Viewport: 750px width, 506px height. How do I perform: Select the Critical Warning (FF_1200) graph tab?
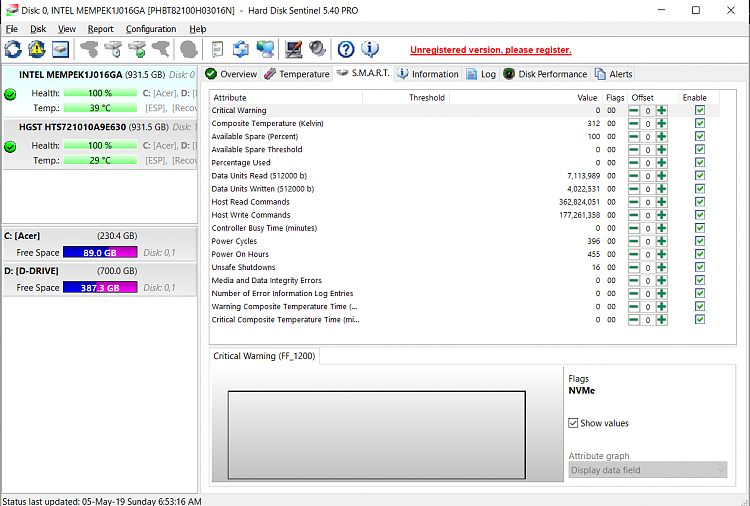(x=265, y=356)
